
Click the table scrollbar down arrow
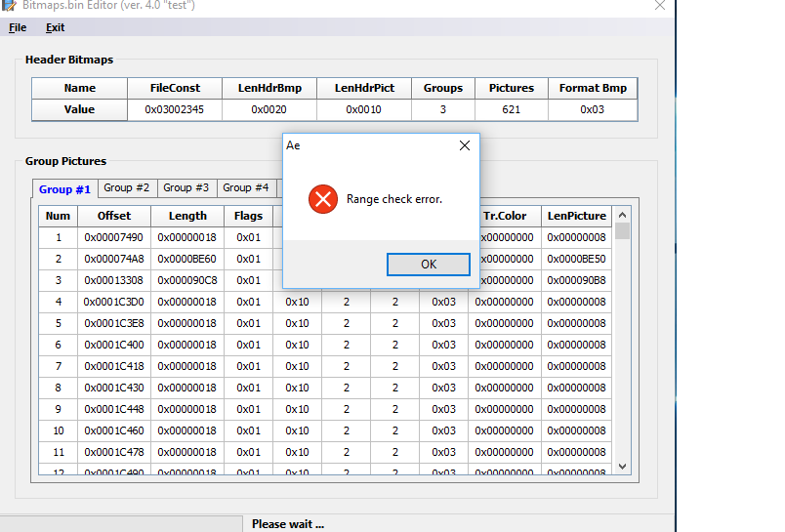click(623, 467)
